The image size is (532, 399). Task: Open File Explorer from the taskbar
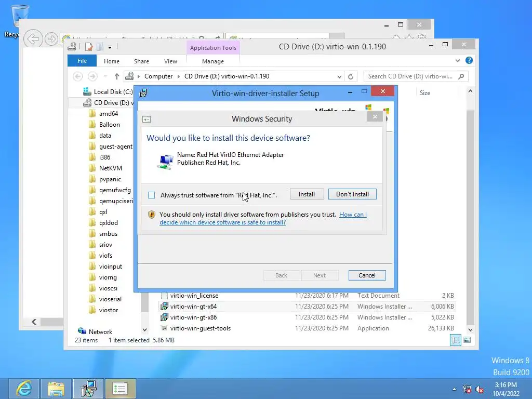tap(56, 389)
